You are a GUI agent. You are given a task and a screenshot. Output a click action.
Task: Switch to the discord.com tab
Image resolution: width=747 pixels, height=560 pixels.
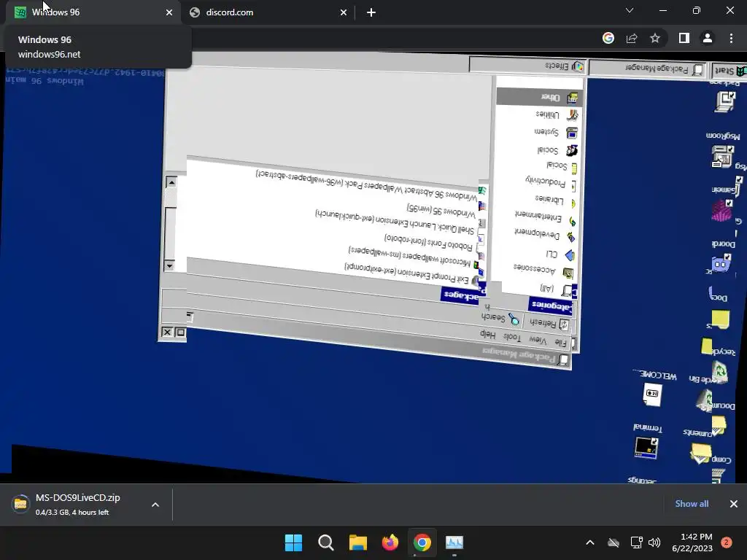[268, 12]
